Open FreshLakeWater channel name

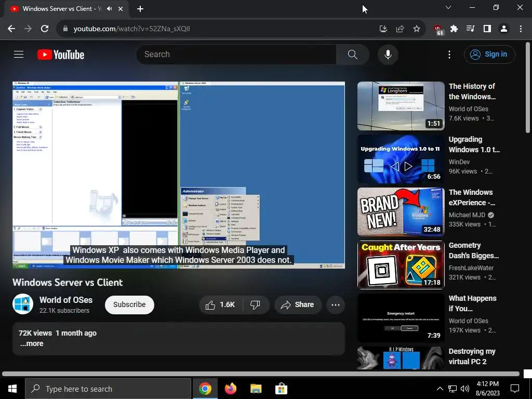(x=471, y=268)
